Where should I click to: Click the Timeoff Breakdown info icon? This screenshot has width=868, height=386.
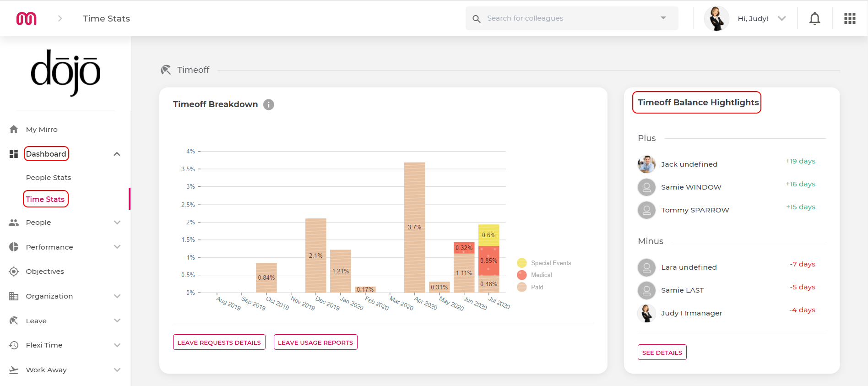(269, 104)
